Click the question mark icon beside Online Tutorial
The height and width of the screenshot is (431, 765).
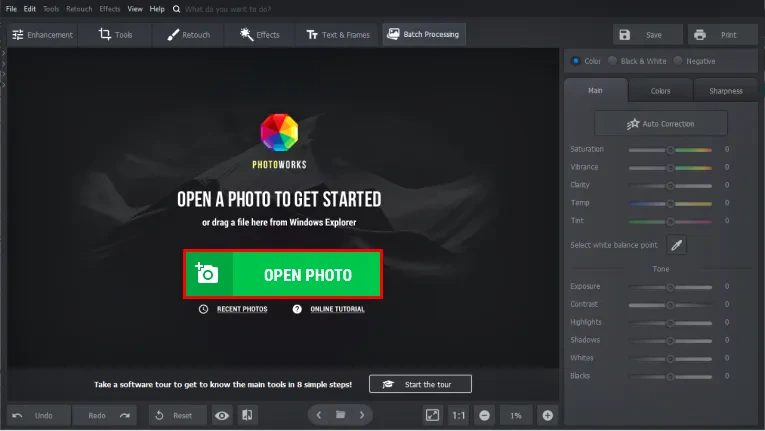click(297, 309)
